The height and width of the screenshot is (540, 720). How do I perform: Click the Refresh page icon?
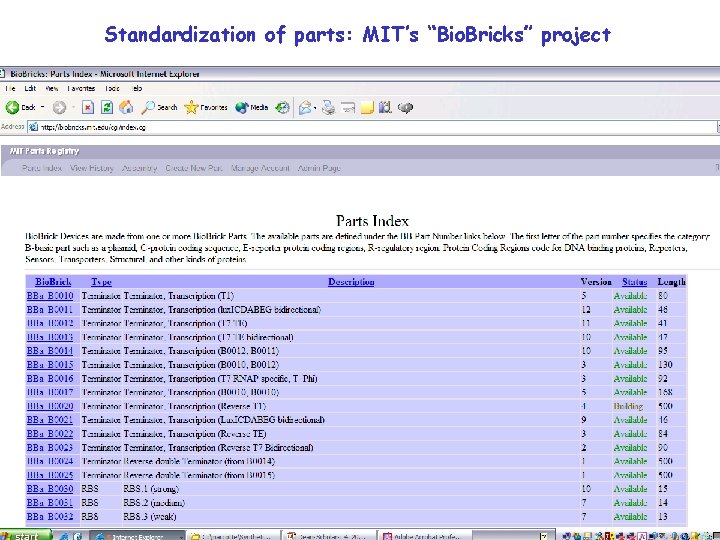pyautogui.click(x=107, y=107)
